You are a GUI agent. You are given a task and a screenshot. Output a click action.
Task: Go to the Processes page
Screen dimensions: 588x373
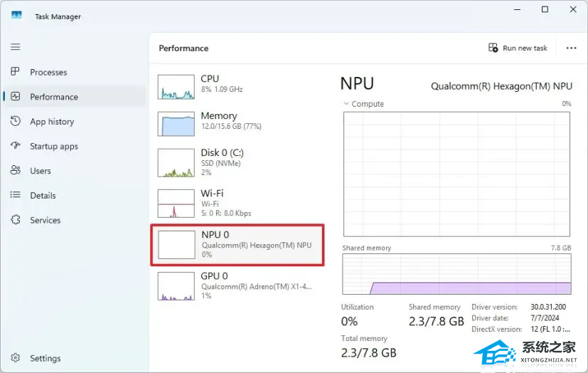pyautogui.click(x=74, y=72)
